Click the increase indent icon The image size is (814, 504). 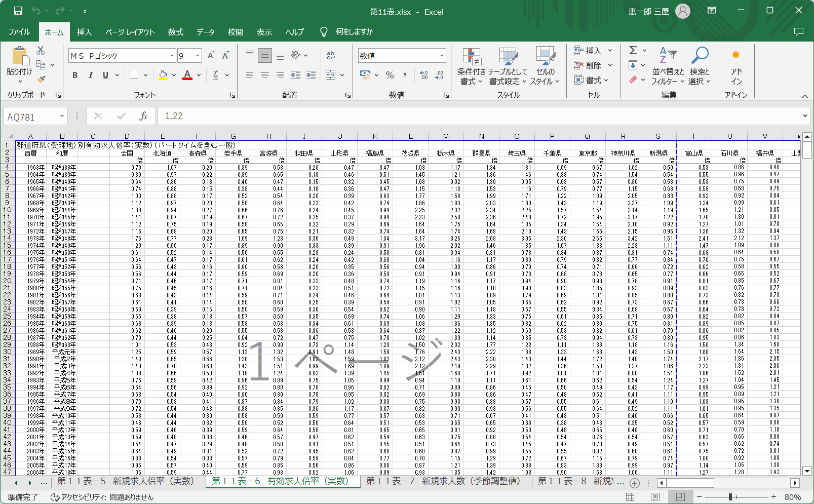pyautogui.click(x=311, y=75)
